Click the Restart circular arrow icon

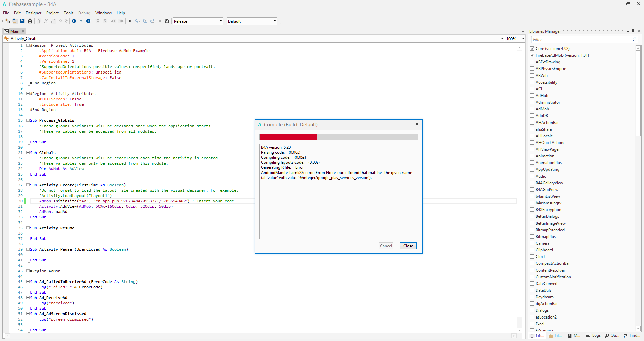tap(167, 21)
